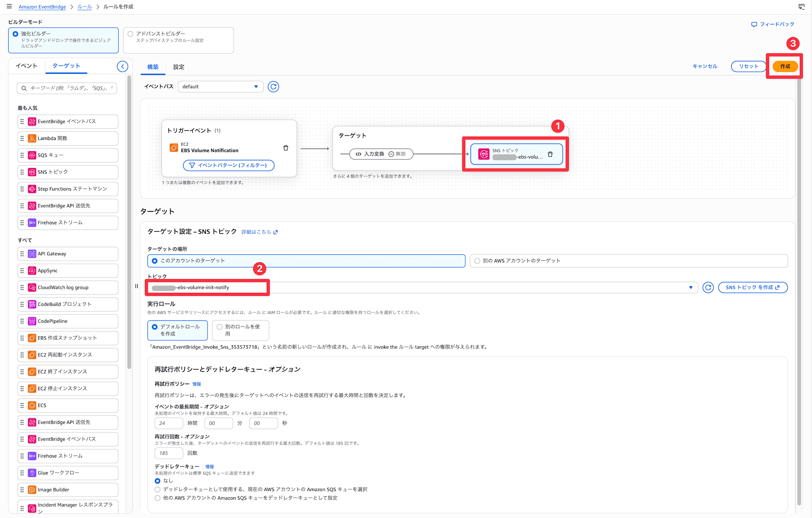Delete the SNS topic target node

pyautogui.click(x=550, y=154)
